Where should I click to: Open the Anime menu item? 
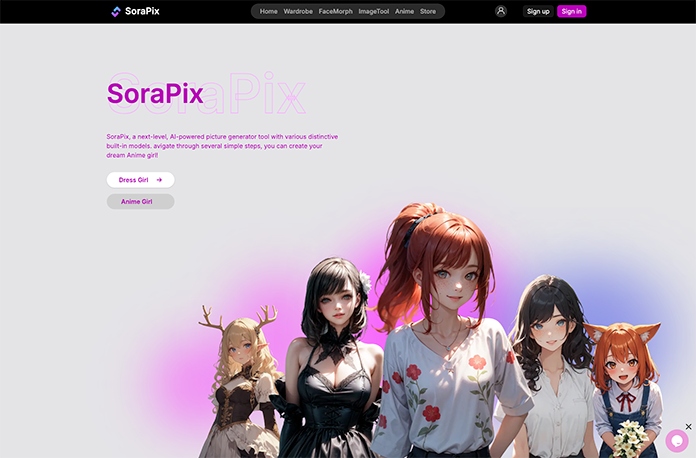click(x=404, y=12)
